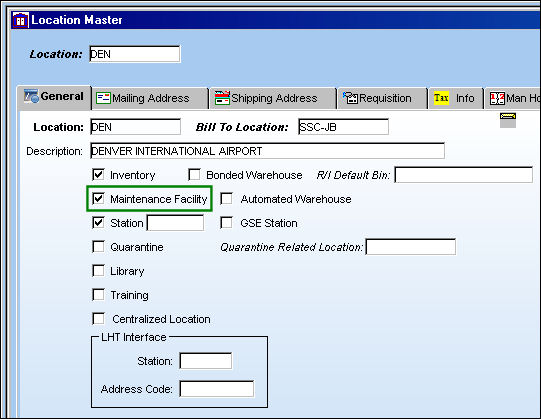Click the top Location field above the tabs

point(135,54)
